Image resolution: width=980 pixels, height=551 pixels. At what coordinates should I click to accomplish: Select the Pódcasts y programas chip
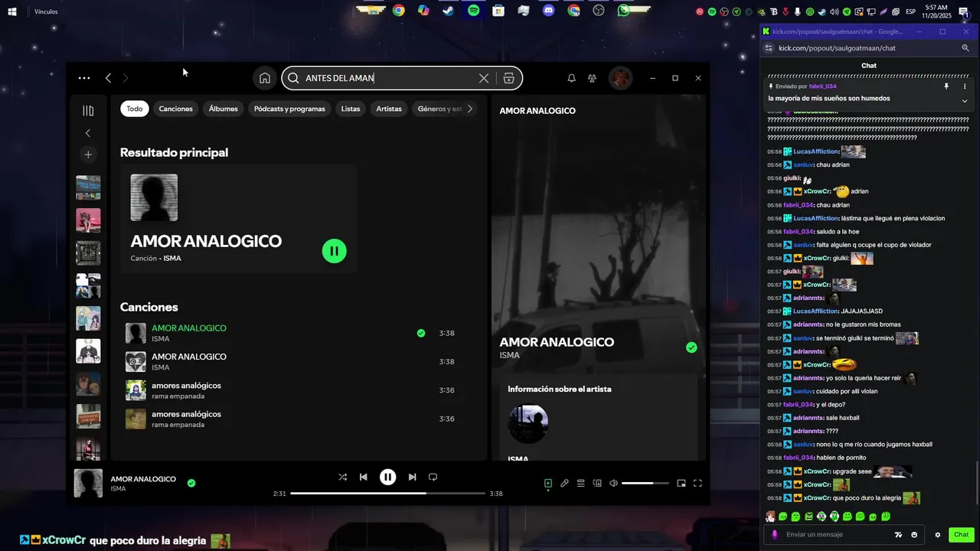[x=289, y=109]
